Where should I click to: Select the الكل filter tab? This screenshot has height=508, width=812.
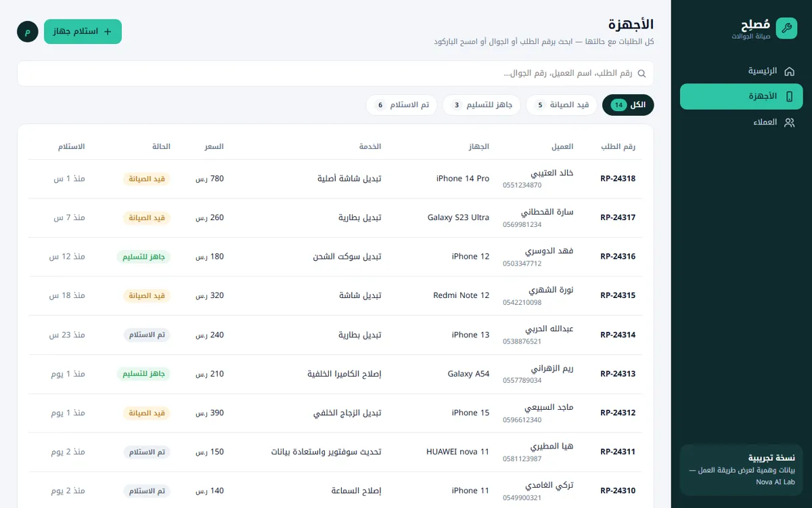(628, 105)
